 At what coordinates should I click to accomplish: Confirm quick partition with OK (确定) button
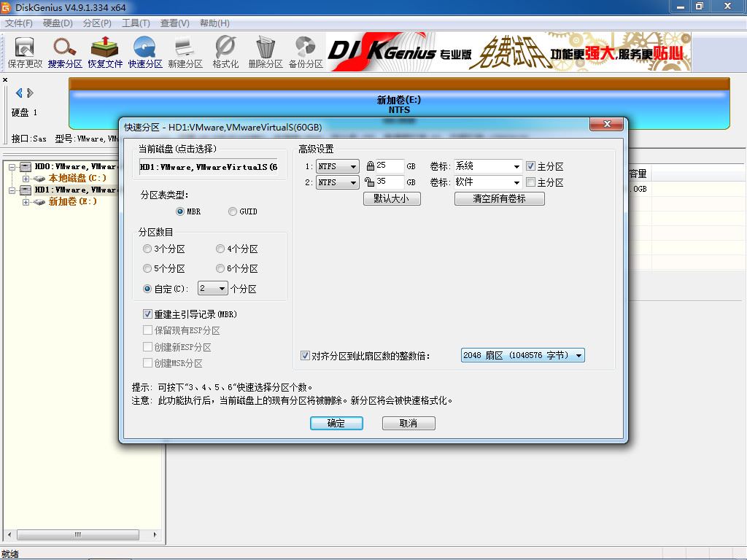336,423
